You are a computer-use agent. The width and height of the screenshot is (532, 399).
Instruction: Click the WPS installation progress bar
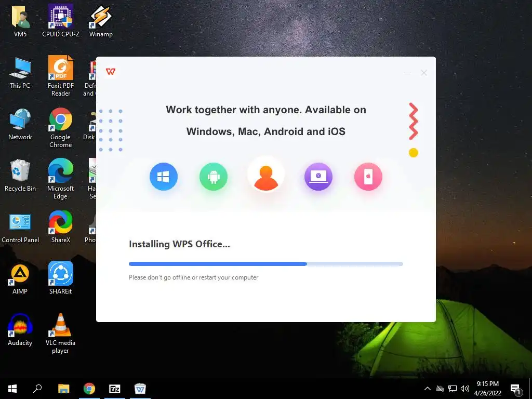click(x=266, y=264)
